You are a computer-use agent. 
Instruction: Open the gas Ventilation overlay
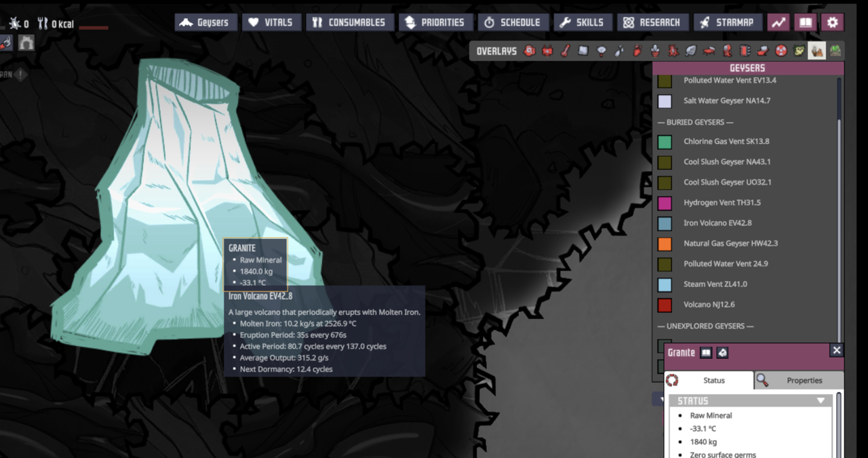(x=637, y=51)
